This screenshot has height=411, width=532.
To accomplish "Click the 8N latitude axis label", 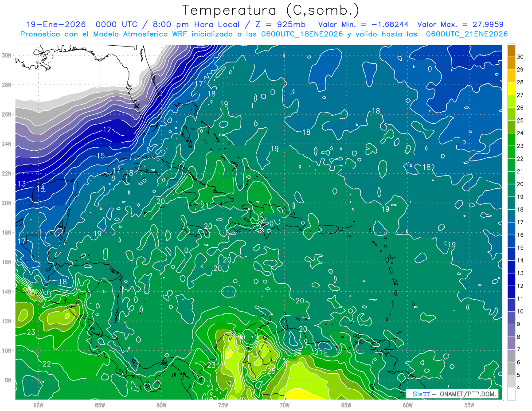I will click(9, 380).
